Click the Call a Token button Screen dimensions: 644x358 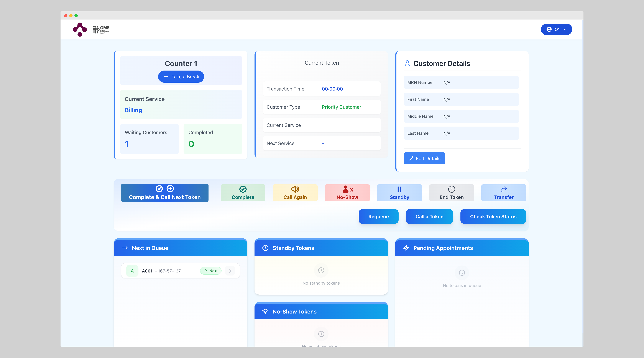tap(429, 217)
